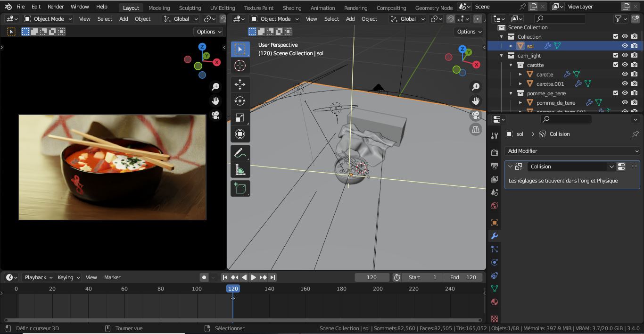The width and height of the screenshot is (644, 334).
Task: Select the Rotate tool
Action: [x=240, y=101]
